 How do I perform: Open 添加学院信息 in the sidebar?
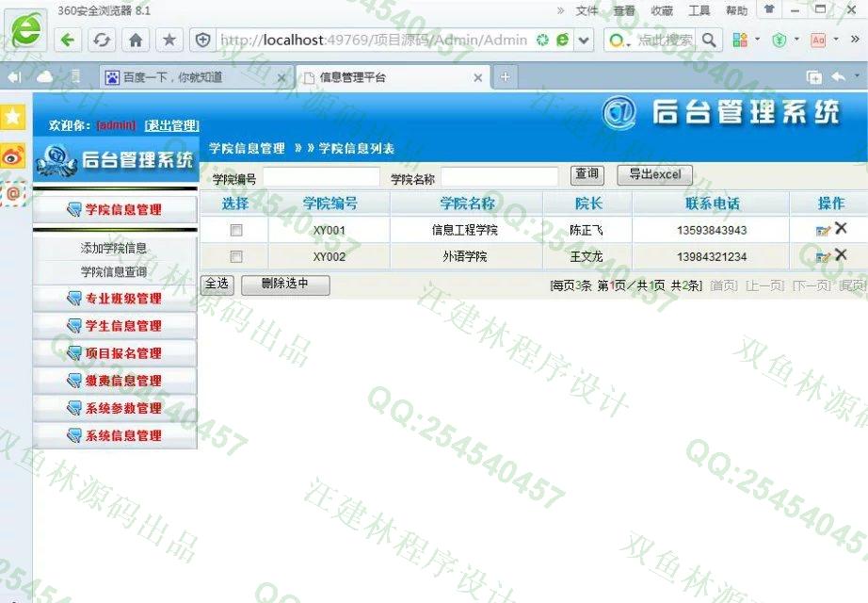[x=113, y=249]
